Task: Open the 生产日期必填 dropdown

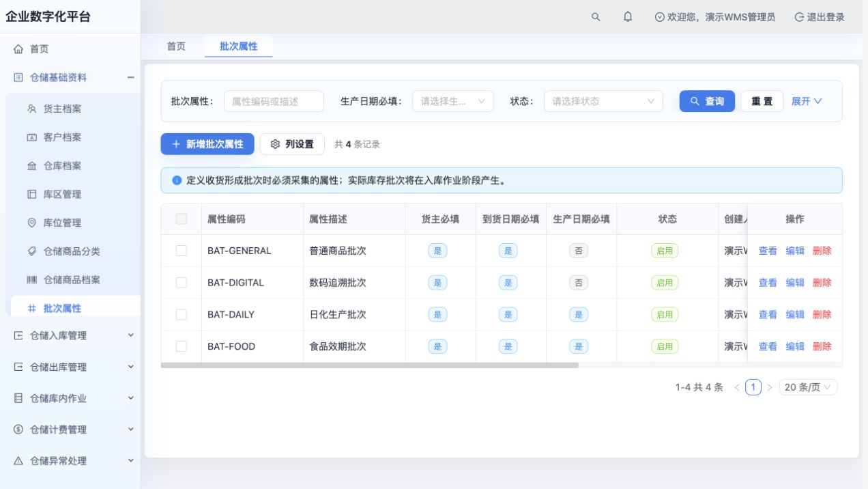Action: coord(453,101)
